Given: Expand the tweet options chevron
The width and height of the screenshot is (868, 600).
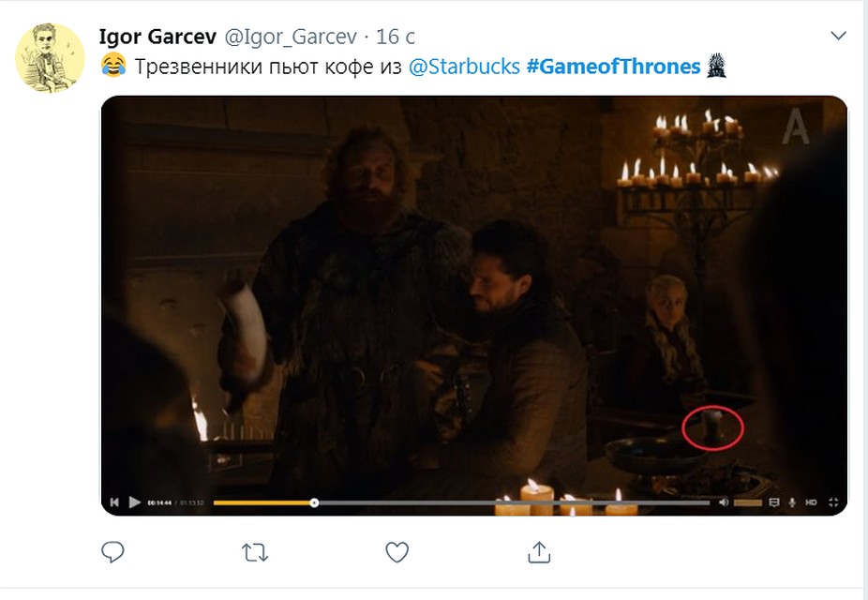Looking at the screenshot, I should [x=839, y=36].
